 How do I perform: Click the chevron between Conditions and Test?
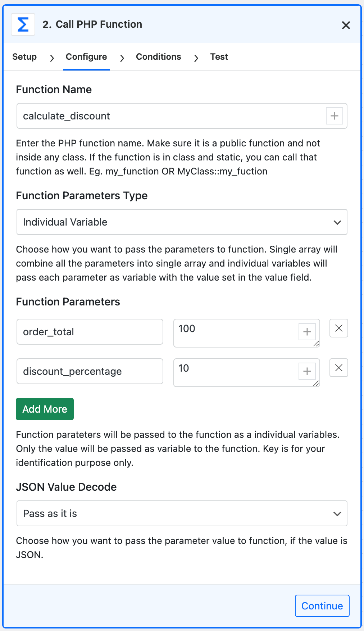click(x=196, y=58)
